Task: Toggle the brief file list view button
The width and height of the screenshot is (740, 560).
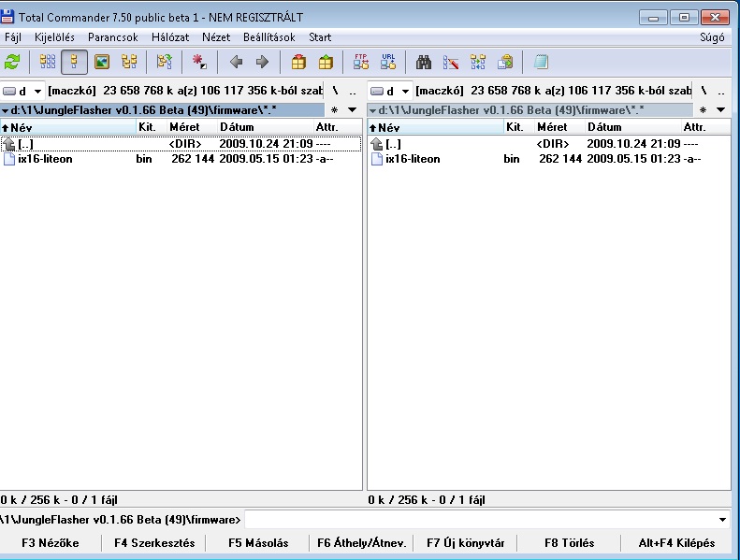Action: pyautogui.click(x=48, y=63)
